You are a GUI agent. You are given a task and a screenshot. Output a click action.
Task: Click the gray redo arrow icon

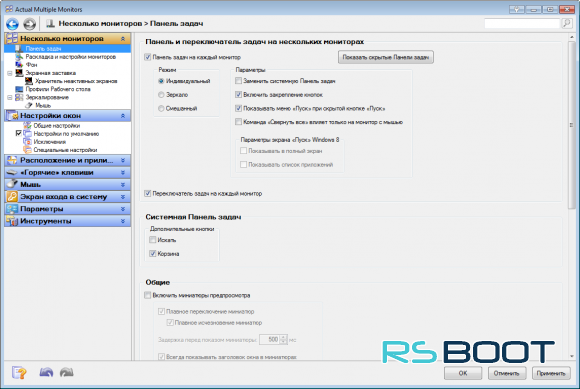(67, 372)
